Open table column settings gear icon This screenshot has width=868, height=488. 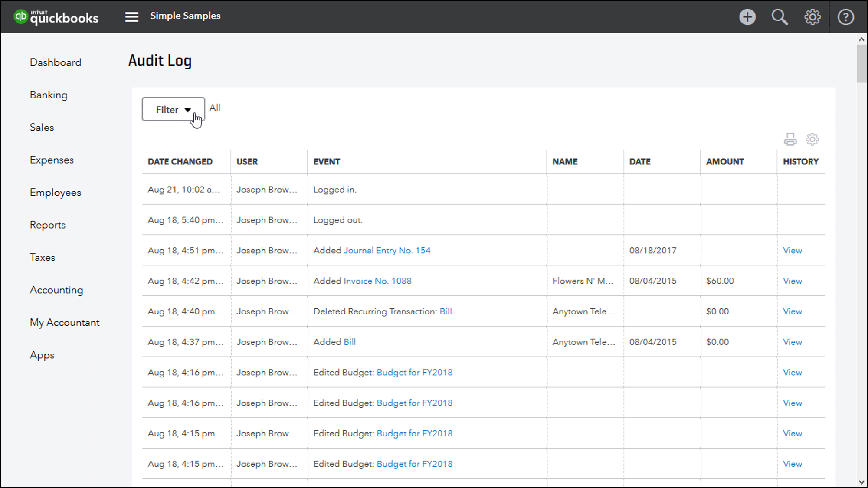812,139
